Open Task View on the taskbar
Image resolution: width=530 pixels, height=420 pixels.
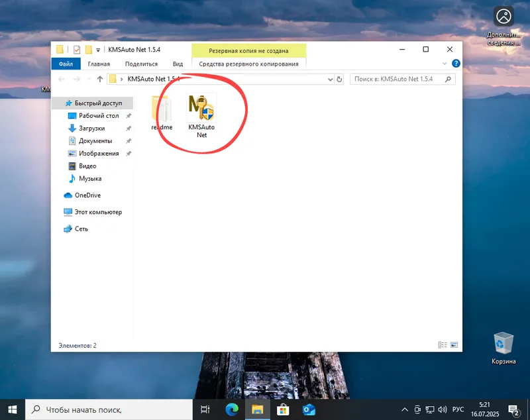[205, 409]
